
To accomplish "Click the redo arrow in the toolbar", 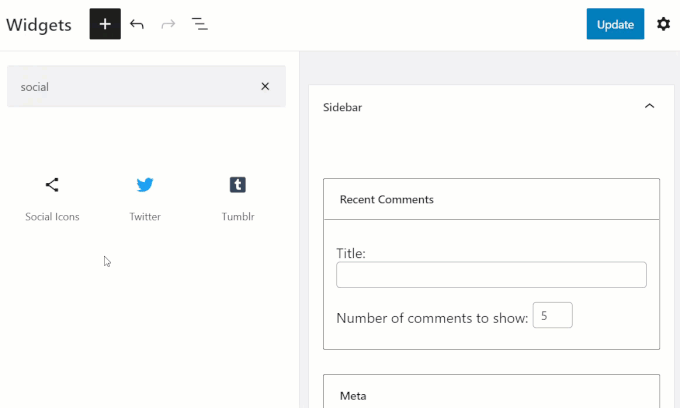I will click(x=168, y=24).
